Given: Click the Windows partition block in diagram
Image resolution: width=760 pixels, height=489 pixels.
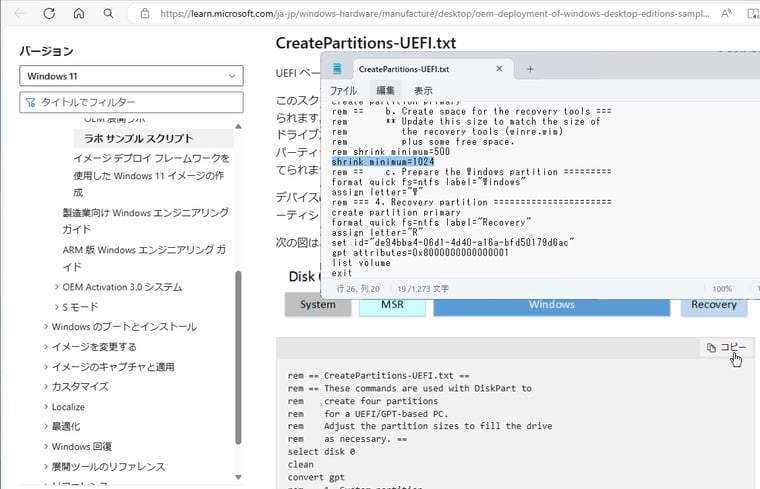Looking at the screenshot, I should [552, 305].
